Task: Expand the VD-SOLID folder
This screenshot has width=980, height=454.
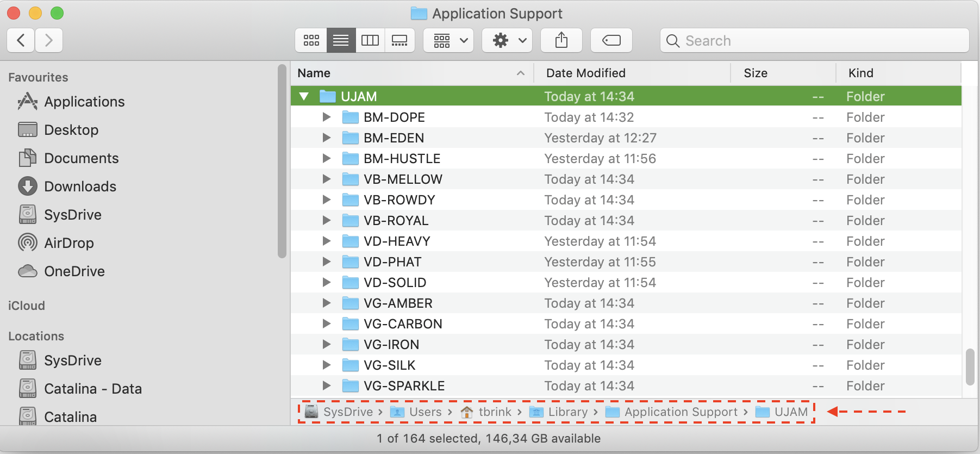Action: (x=326, y=282)
